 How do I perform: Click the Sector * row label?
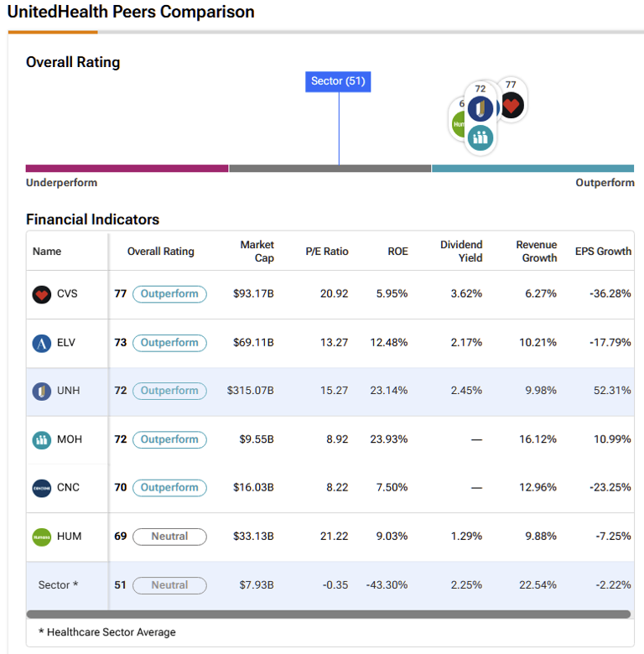(x=58, y=584)
